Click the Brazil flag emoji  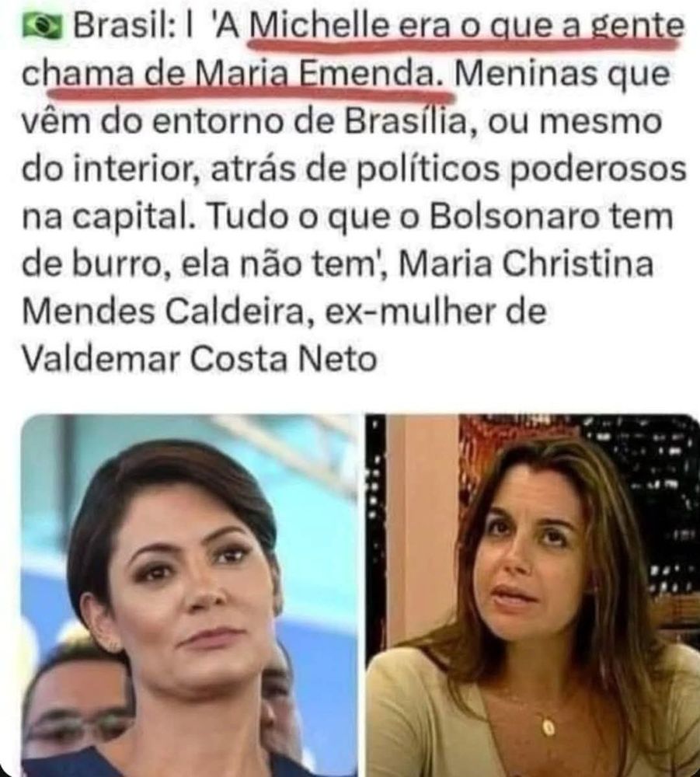42,26
